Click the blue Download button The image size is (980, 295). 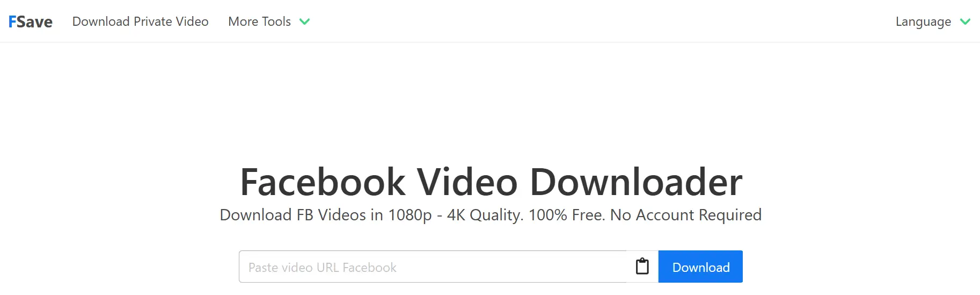pyautogui.click(x=700, y=267)
